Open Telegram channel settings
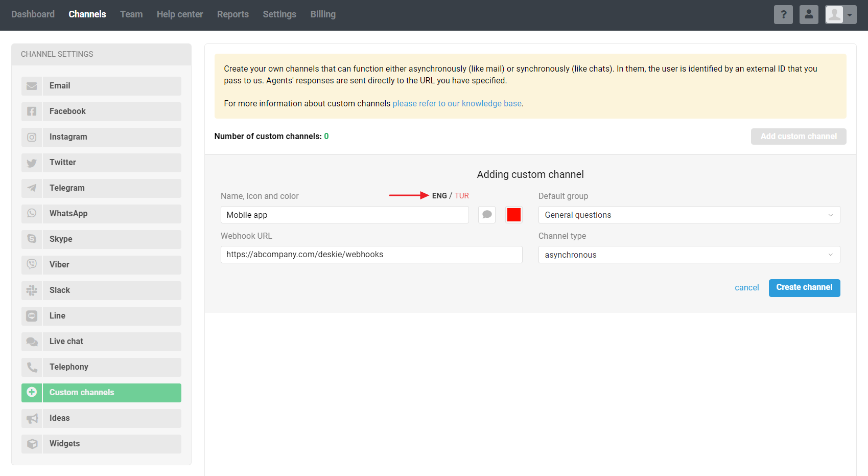 (101, 188)
